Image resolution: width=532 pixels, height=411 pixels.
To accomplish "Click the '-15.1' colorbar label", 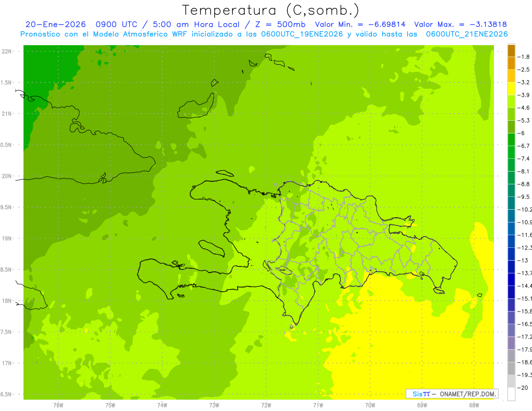I will pos(525,298).
